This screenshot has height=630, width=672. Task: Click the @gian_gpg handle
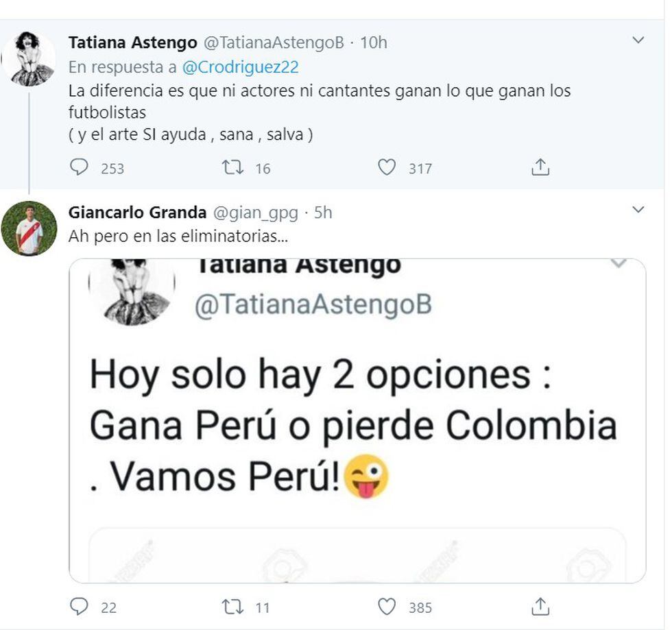click(256, 213)
